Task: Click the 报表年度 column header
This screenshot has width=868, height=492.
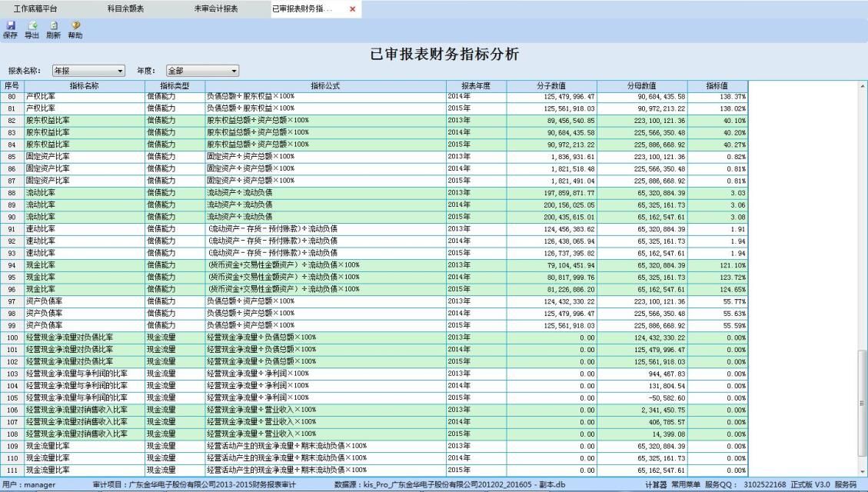Action: [476, 86]
